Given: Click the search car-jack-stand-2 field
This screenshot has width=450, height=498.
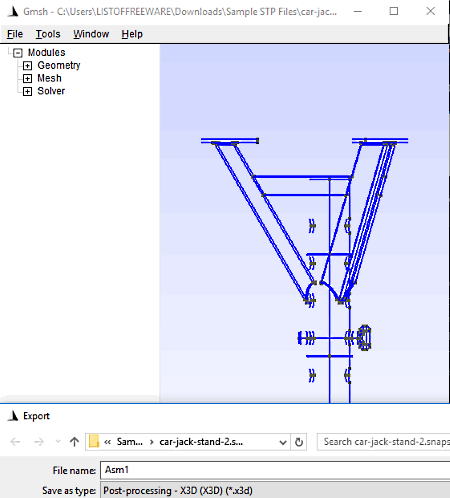Looking at the screenshot, I should (x=383, y=442).
